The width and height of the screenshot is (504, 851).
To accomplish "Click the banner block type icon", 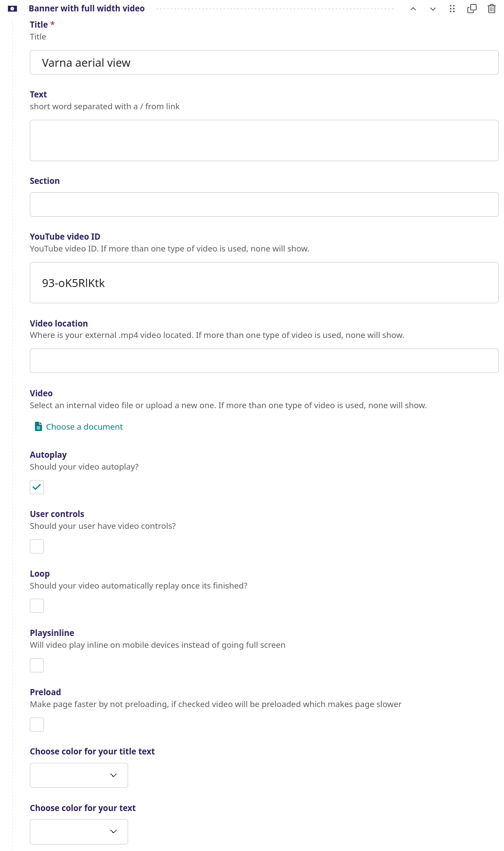I will coord(13,9).
